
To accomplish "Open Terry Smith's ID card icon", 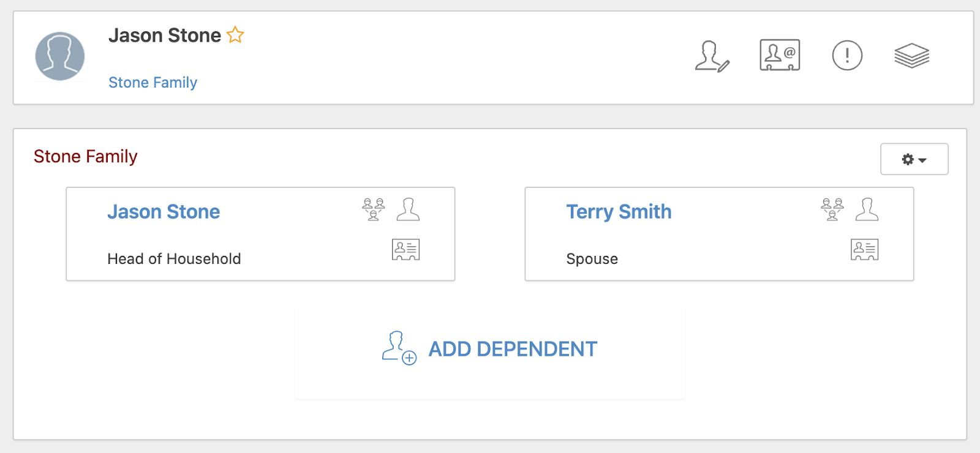I will pos(864,250).
